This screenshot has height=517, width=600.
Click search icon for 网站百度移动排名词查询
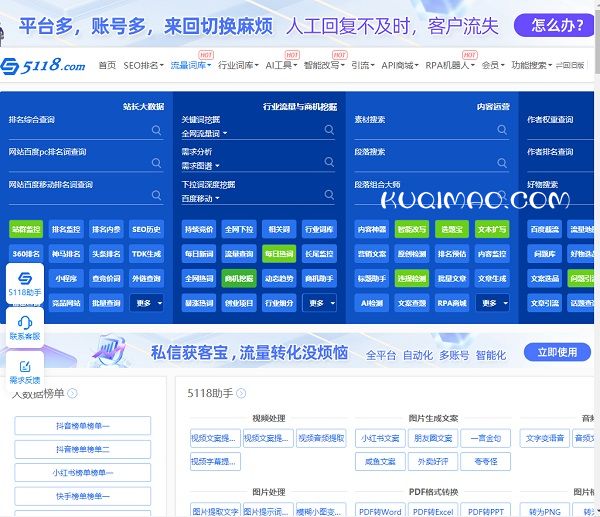click(x=156, y=195)
